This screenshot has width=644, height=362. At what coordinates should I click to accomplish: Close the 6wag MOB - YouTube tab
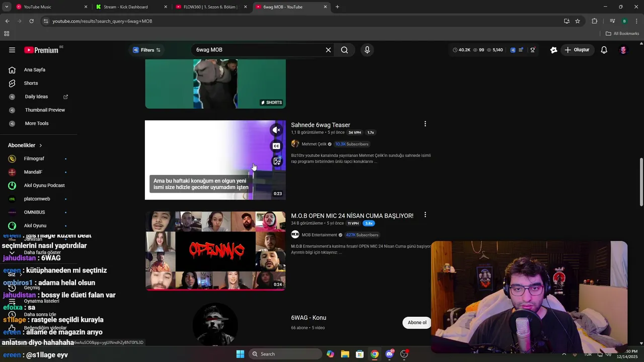click(325, 7)
